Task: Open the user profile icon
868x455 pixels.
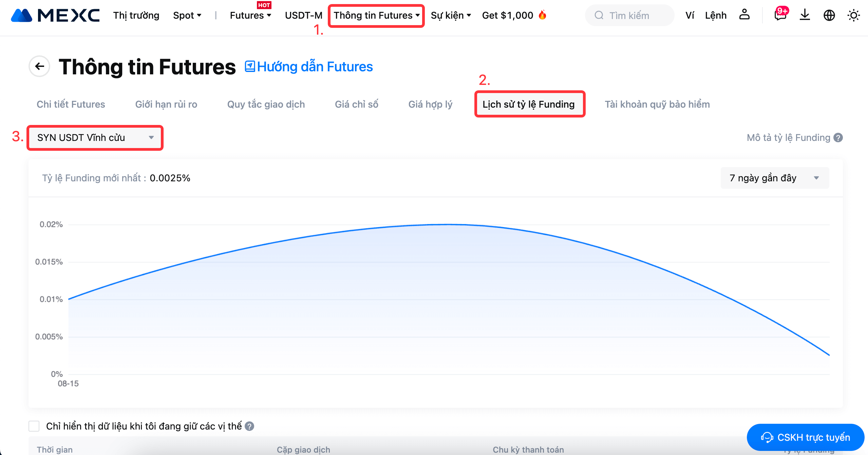Action: [744, 15]
